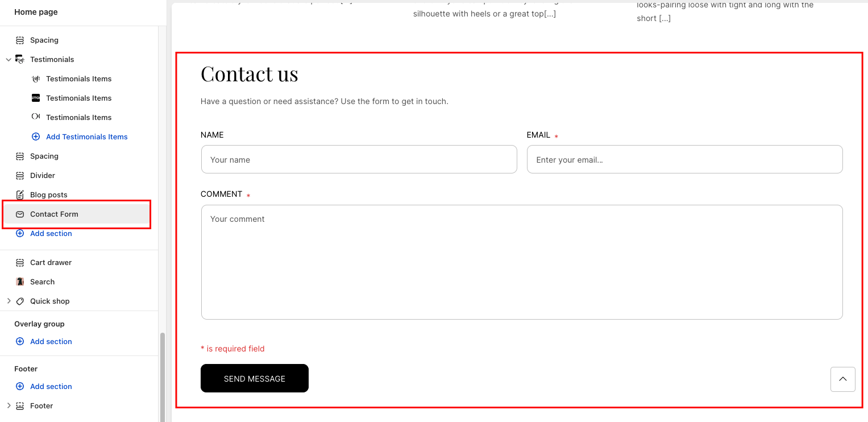This screenshot has height=422, width=868.
Task: Click Add Testimonials Items link
Action: (x=86, y=137)
